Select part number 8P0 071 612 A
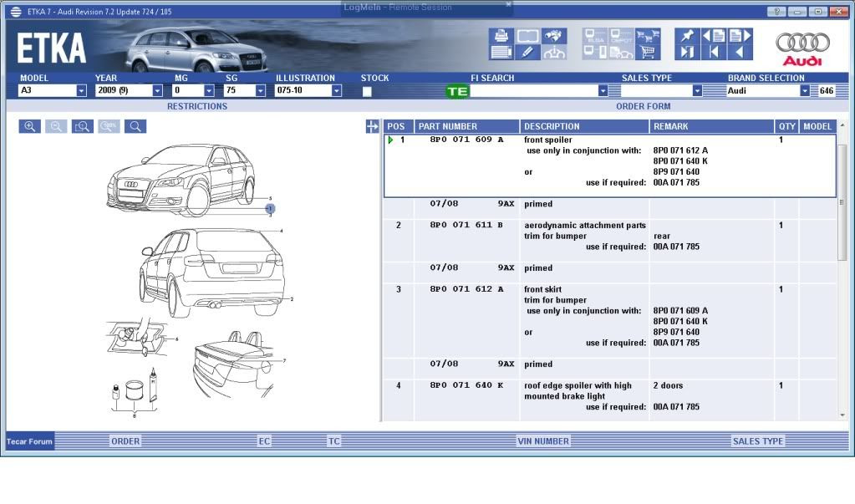 pyautogui.click(x=466, y=289)
